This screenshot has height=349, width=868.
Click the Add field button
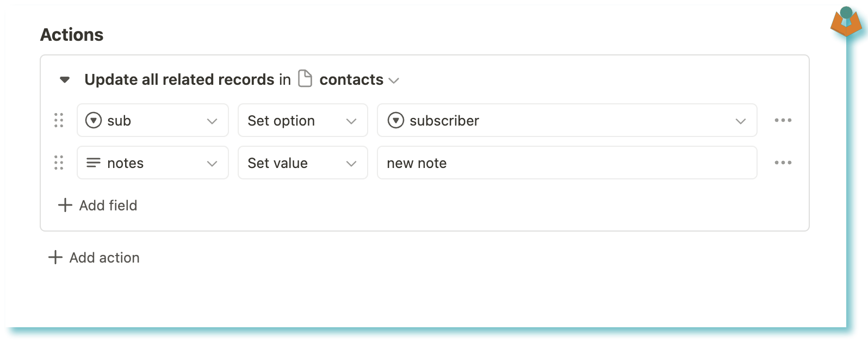pyautogui.click(x=97, y=205)
